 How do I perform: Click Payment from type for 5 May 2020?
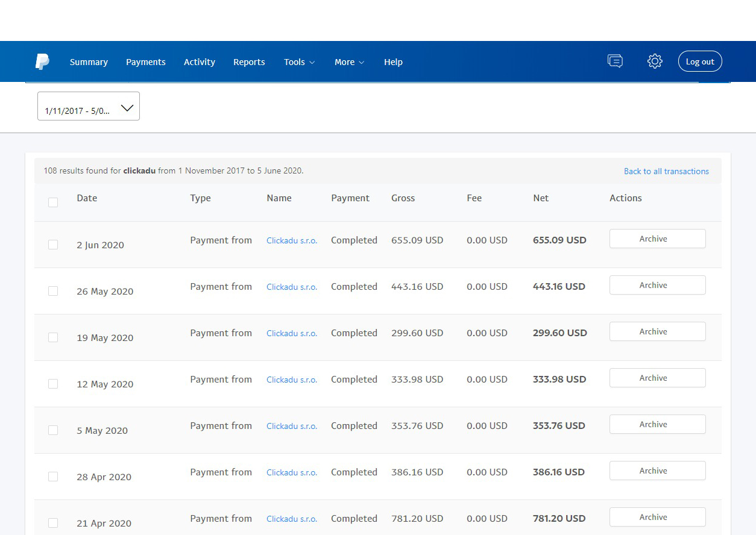pos(221,426)
